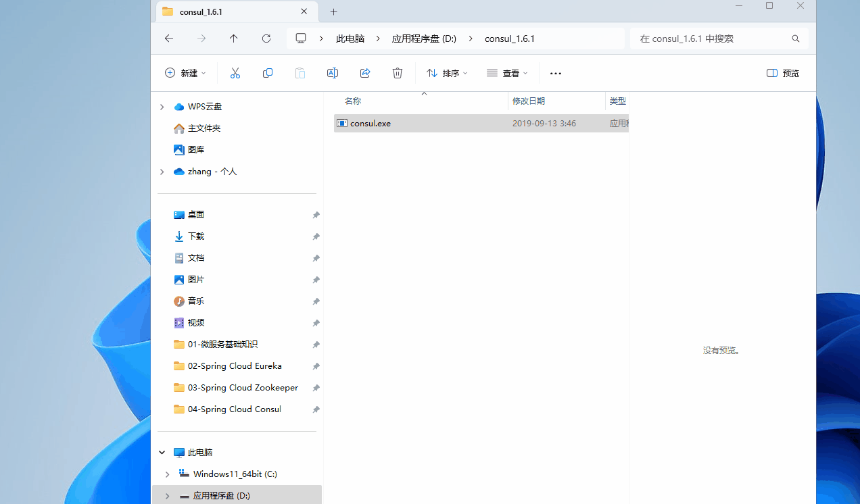Click the Share icon in toolbar
Screen dimensions: 860x504
point(365,73)
